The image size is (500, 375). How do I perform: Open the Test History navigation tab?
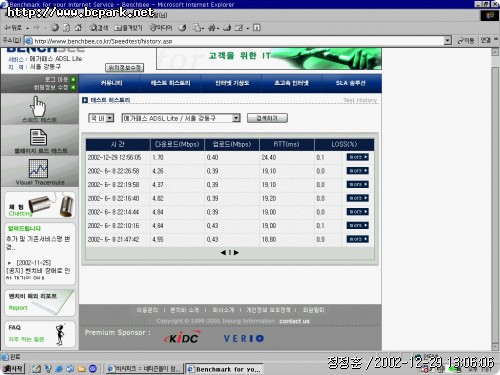[171, 83]
